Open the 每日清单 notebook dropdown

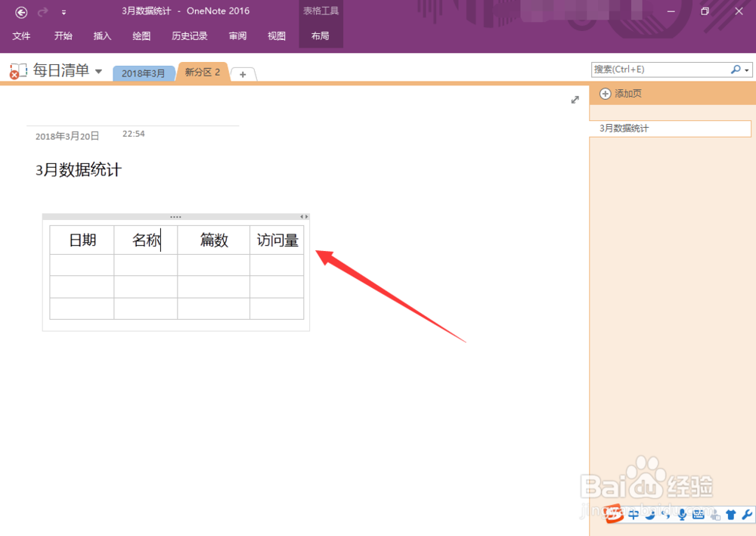point(98,70)
